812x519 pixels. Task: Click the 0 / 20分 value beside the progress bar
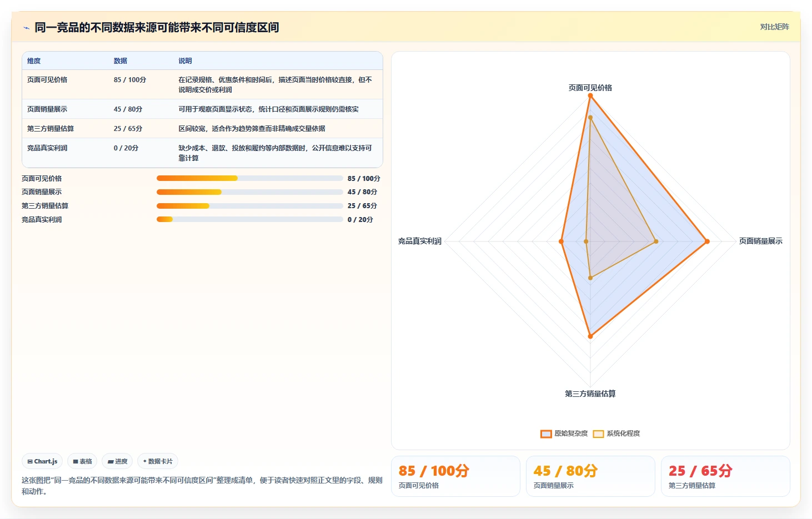point(360,220)
